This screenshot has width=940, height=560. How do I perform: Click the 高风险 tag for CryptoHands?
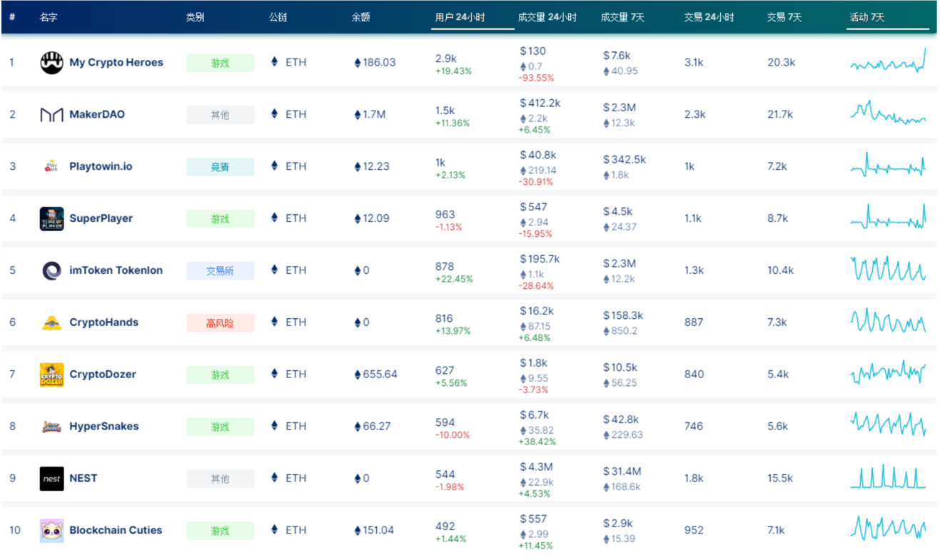coord(220,323)
